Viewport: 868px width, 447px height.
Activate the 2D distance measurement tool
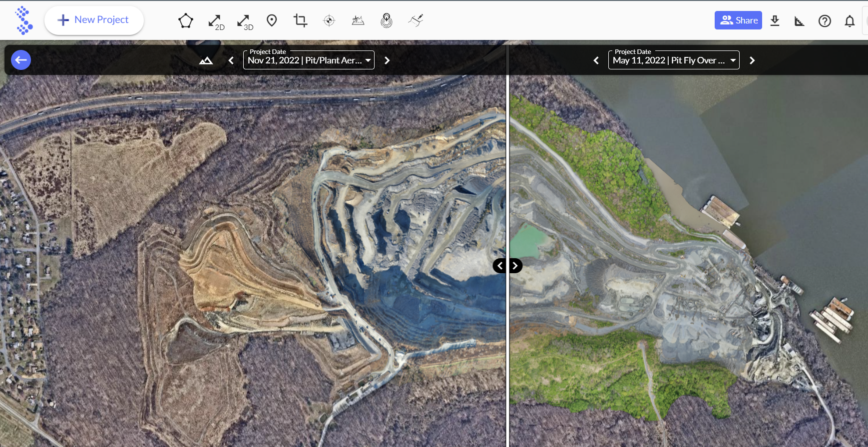216,21
